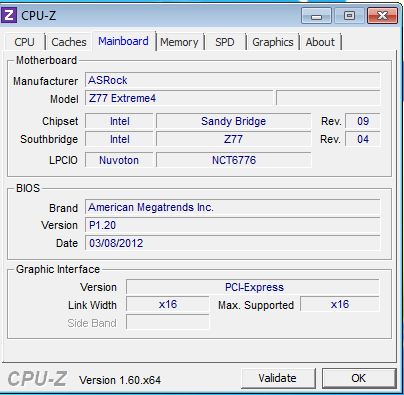Click the Graphic Interface Version PCI-Express value

click(x=253, y=287)
